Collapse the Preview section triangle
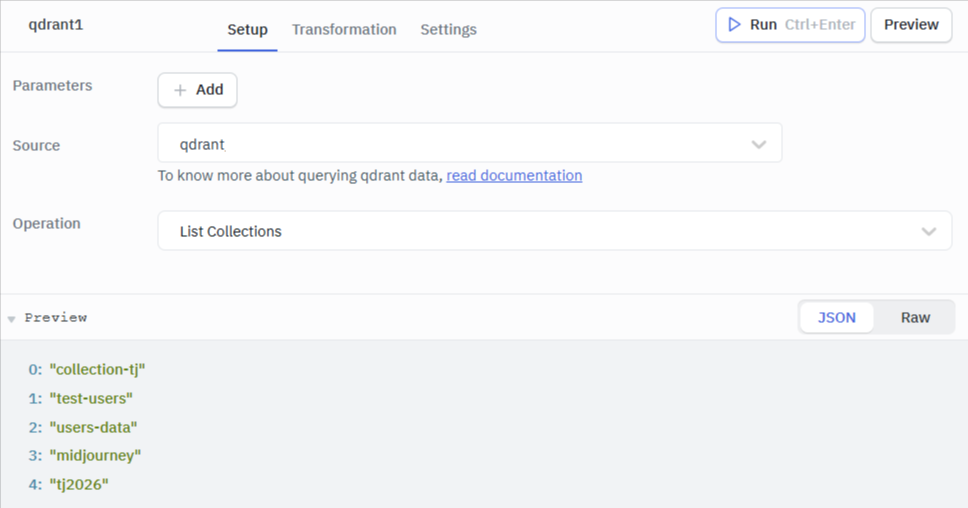This screenshot has width=968, height=508. (x=11, y=319)
